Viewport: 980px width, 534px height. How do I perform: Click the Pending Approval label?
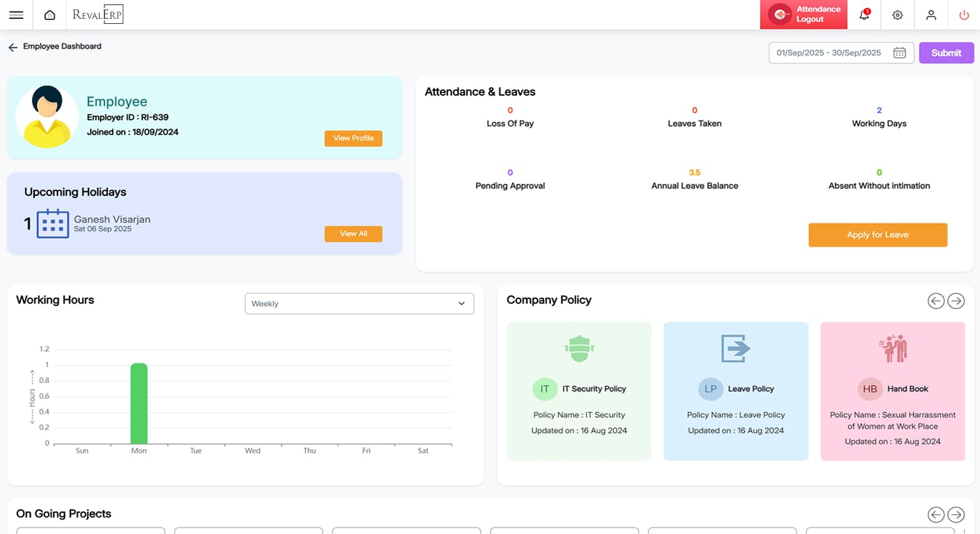(x=510, y=186)
